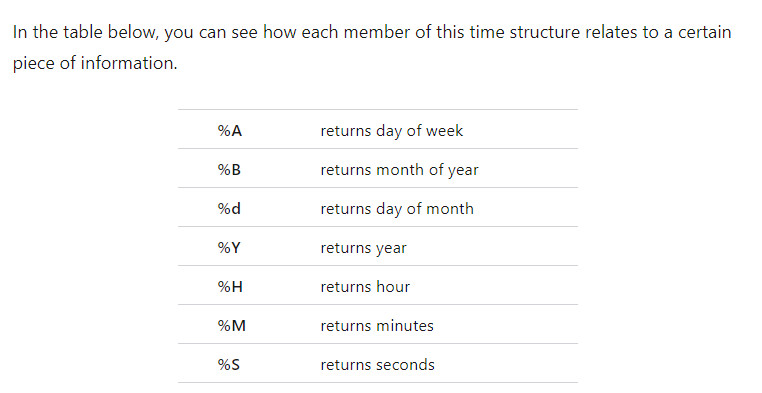The image size is (762, 393).
Task: Click the %d format code cell
Action: coord(229,209)
